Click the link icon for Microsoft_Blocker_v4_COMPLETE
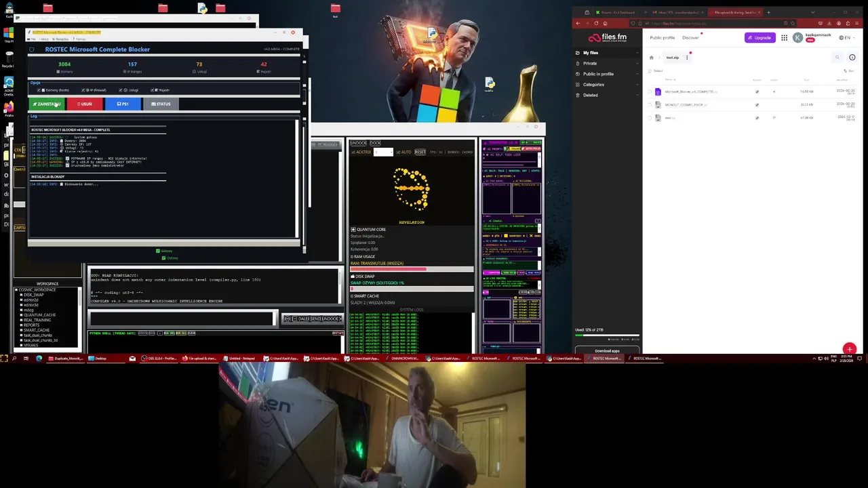 pos(757,91)
